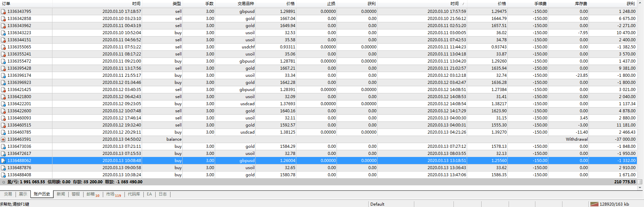Click the order icon for 1336422600
This screenshot has height=207, width=644.
point(3,111)
